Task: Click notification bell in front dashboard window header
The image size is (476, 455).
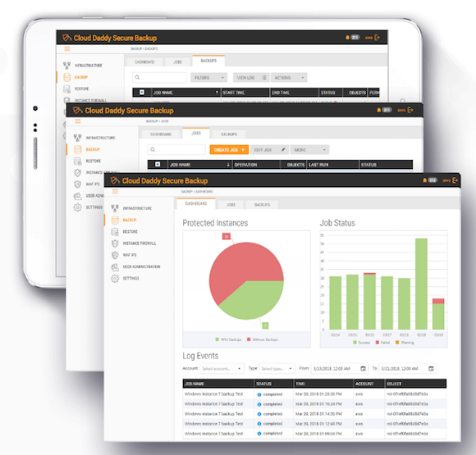Action: coord(424,180)
